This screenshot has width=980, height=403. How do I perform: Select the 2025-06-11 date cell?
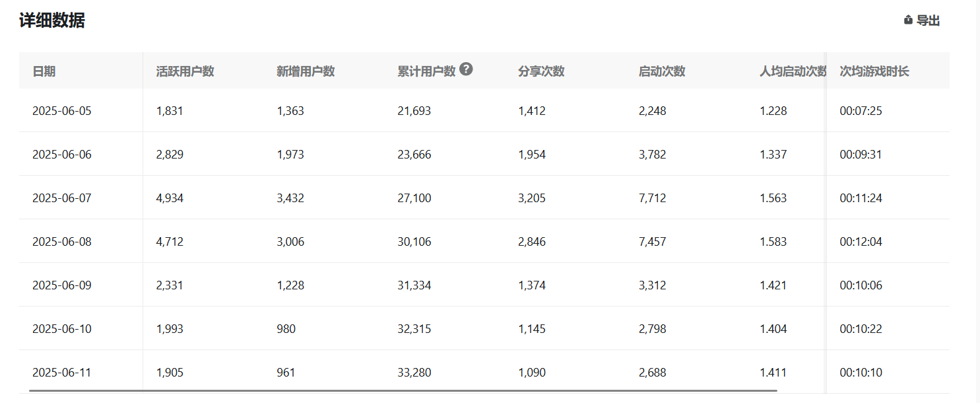[62, 373]
